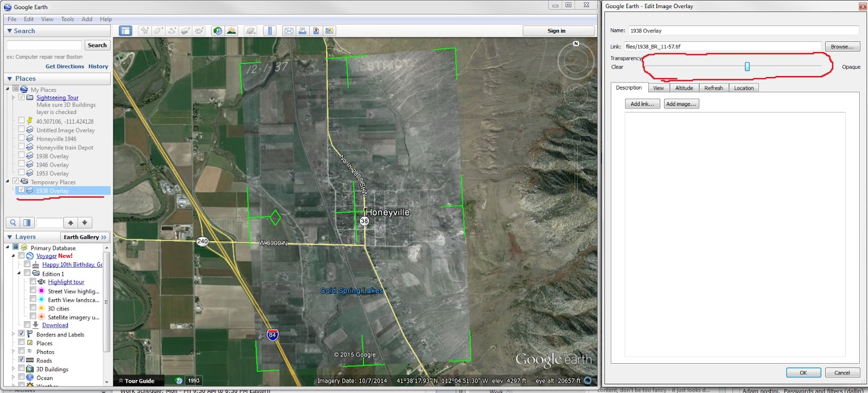Screen dimensions: 868x393
Task: Click the Add Path toolbar icon
Action: [x=172, y=31]
